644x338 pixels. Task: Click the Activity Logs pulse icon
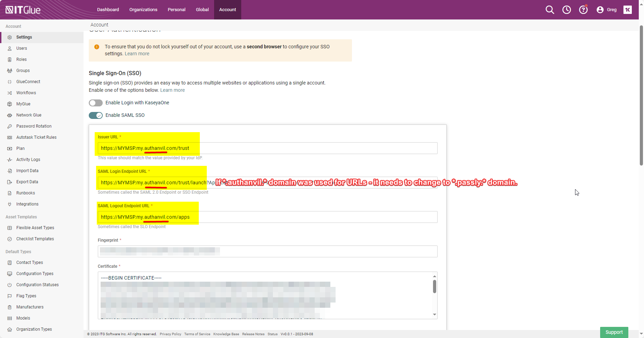click(10, 160)
